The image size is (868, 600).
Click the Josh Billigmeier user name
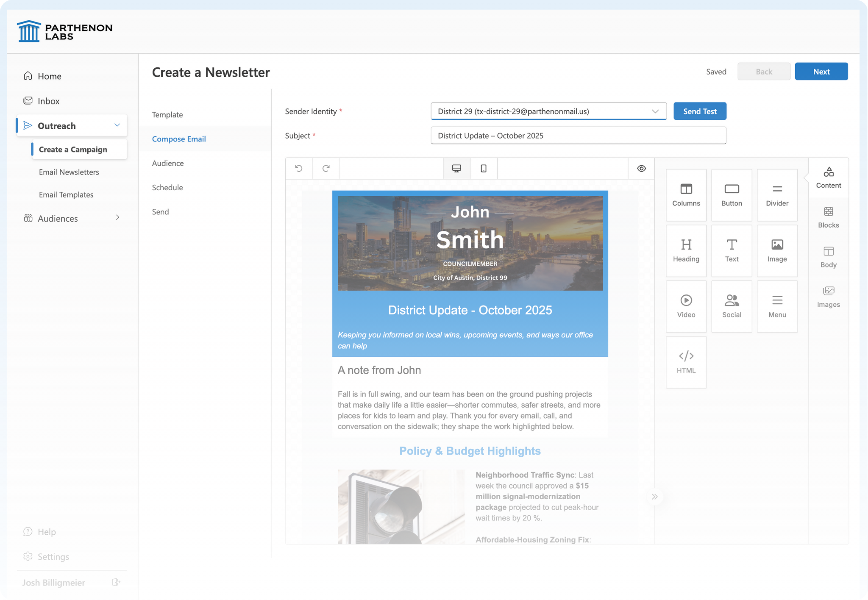coord(54,583)
